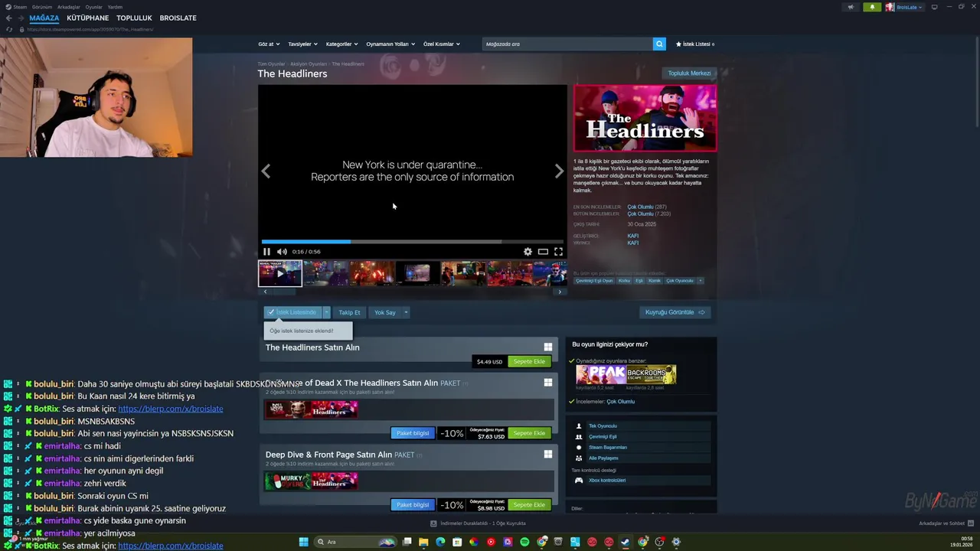
Task: Select the second screenshot thumbnail
Action: click(325, 273)
